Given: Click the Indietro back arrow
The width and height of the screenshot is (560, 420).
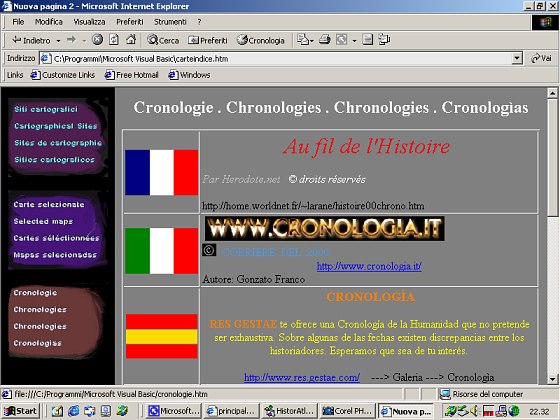Looking at the screenshot, I should [31, 40].
